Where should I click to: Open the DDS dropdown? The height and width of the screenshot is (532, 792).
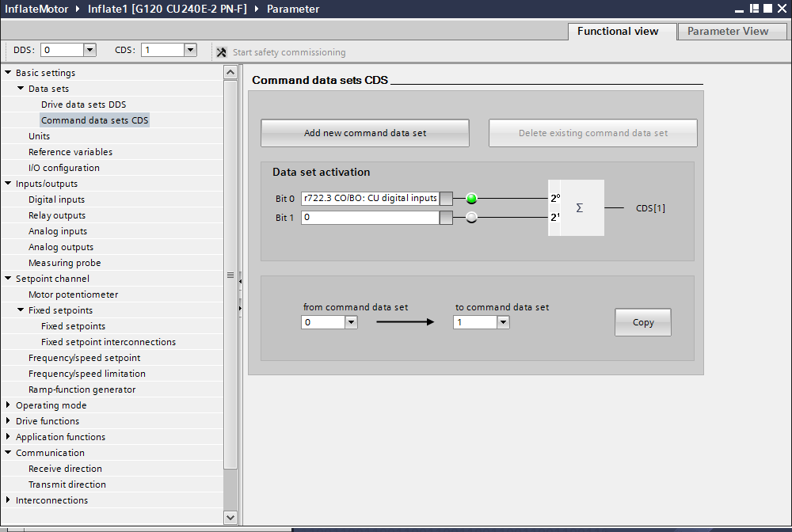(x=89, y=50)
